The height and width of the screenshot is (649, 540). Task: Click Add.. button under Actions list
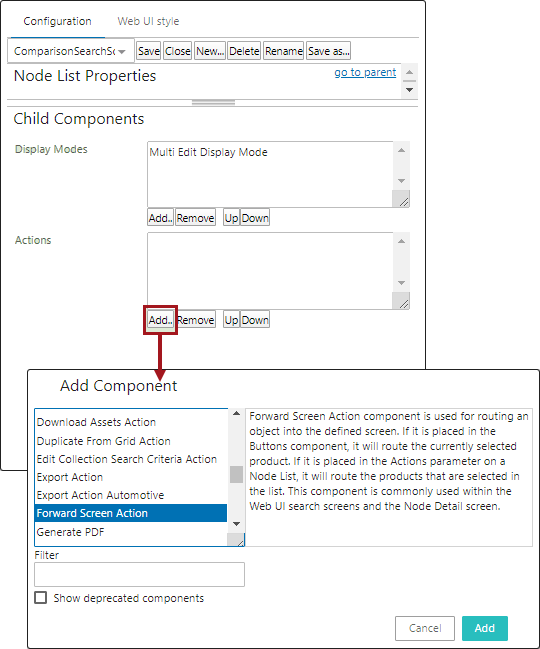[161, 320]
